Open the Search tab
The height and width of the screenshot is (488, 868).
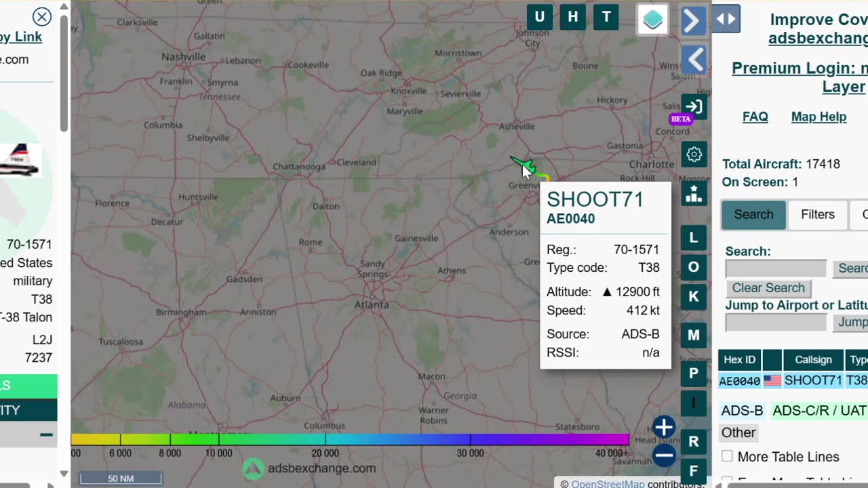753,214
